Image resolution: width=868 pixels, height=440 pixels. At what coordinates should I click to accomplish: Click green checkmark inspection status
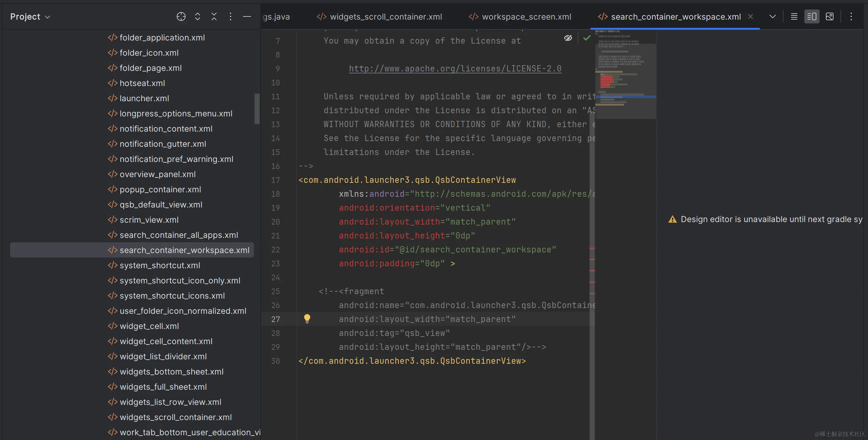click(x=587, y=38)
